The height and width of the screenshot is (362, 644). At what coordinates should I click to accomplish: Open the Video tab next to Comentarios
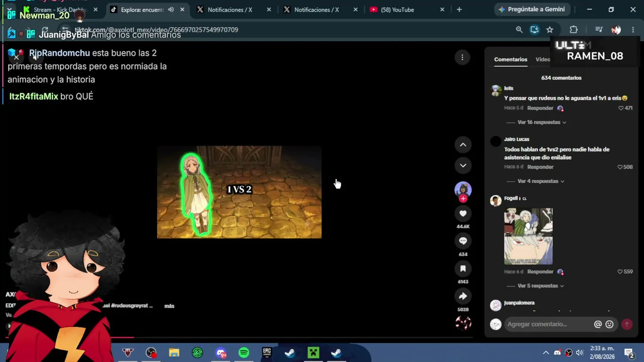pyautogui.click(x=543, y=59)
